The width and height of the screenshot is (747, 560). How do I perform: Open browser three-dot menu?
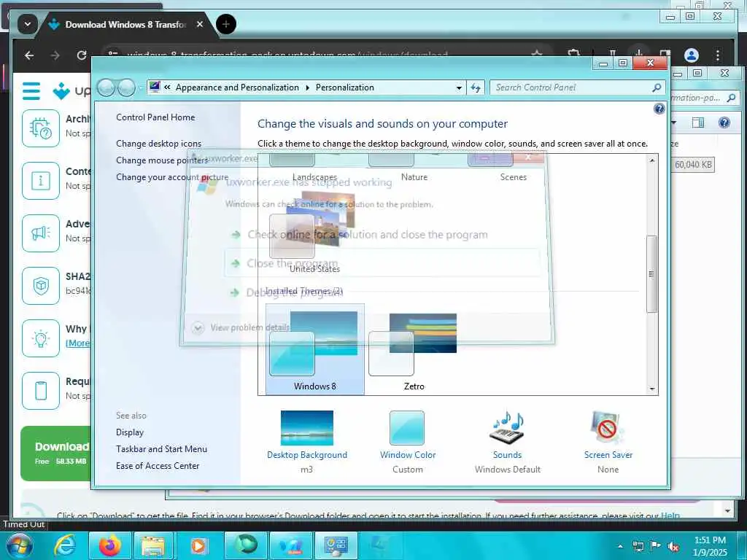click(718, 55)
